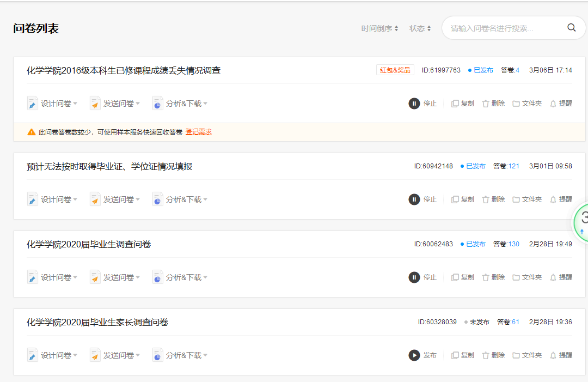Pause the 化学学院2020届毕业生调查问卷 survey

(414, 277)
